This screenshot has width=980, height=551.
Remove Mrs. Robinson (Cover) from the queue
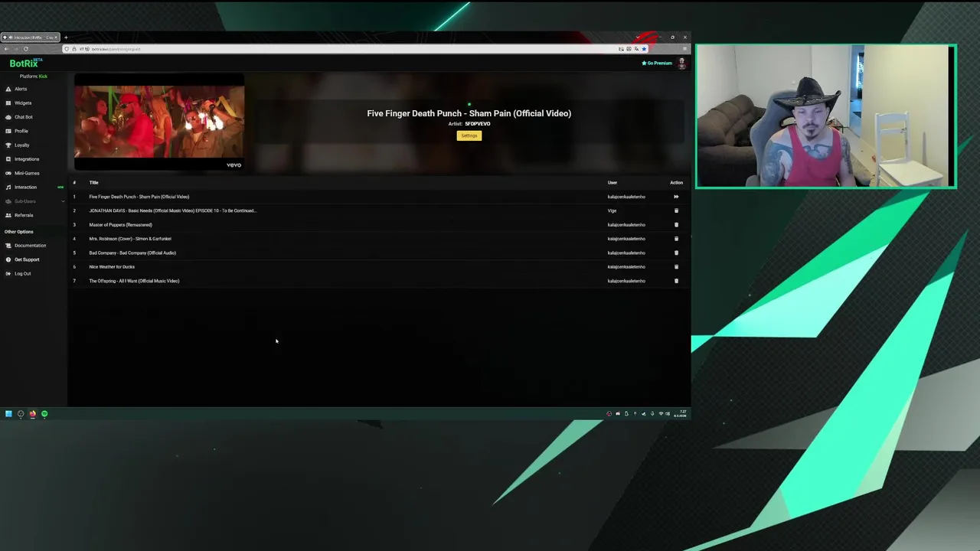[676, 239]
